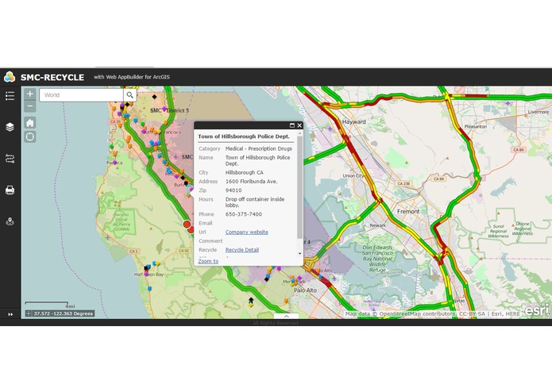Close the Hillsborough Police popup
This screenshot has width=552, height=392.
click(299, 125)
